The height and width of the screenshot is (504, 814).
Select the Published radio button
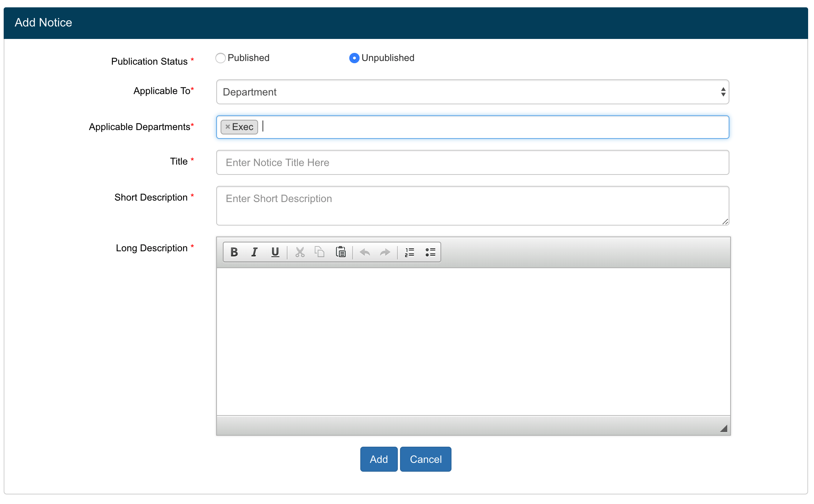pos(221,58)
